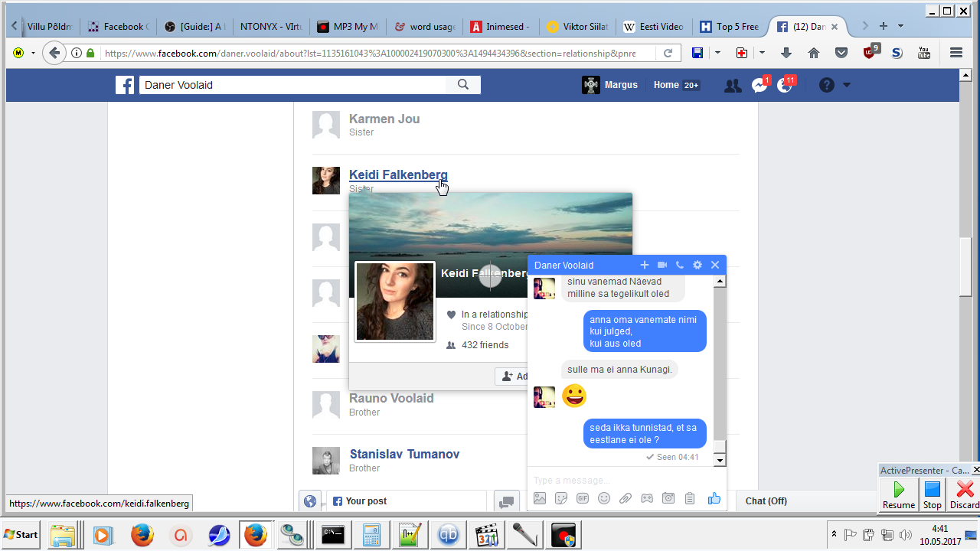
Task: Open the chat options gear
Action: 697,265
